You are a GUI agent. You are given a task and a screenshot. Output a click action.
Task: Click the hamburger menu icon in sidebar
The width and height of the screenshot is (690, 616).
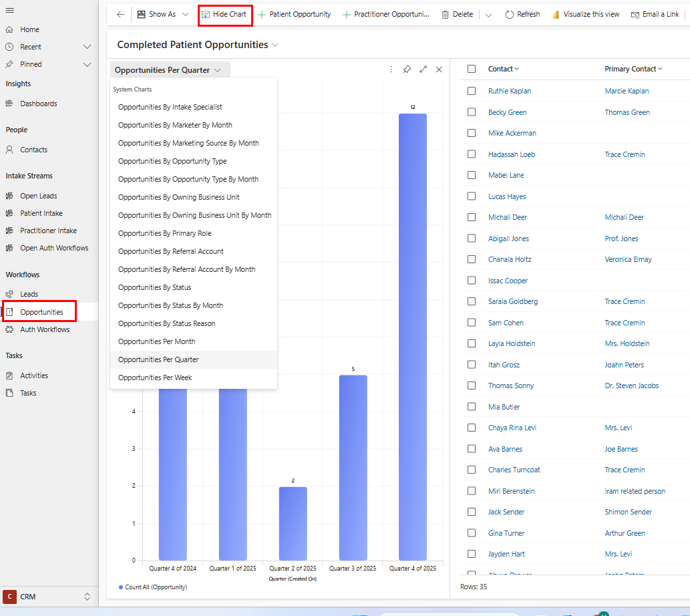[9, 10]
